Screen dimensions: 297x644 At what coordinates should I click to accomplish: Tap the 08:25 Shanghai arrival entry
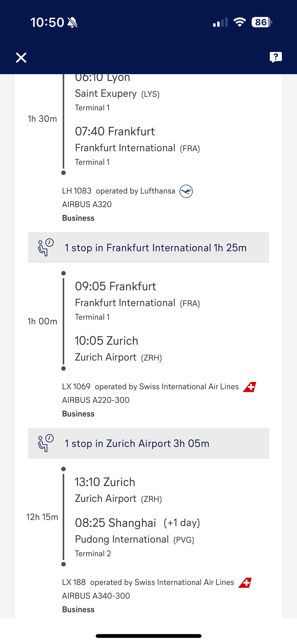coord(138,523)
